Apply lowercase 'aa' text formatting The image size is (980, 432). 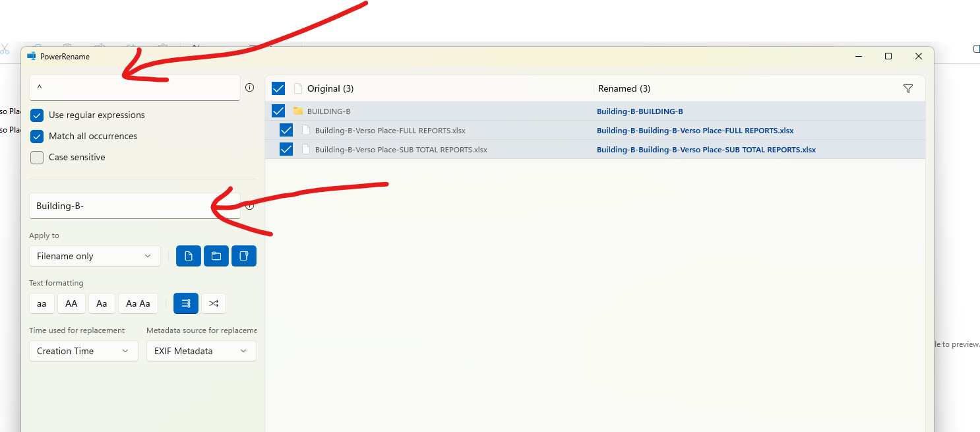tap(42, 303)
